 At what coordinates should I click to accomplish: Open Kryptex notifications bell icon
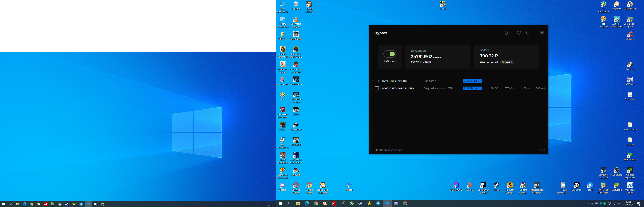tap(528, 33)
